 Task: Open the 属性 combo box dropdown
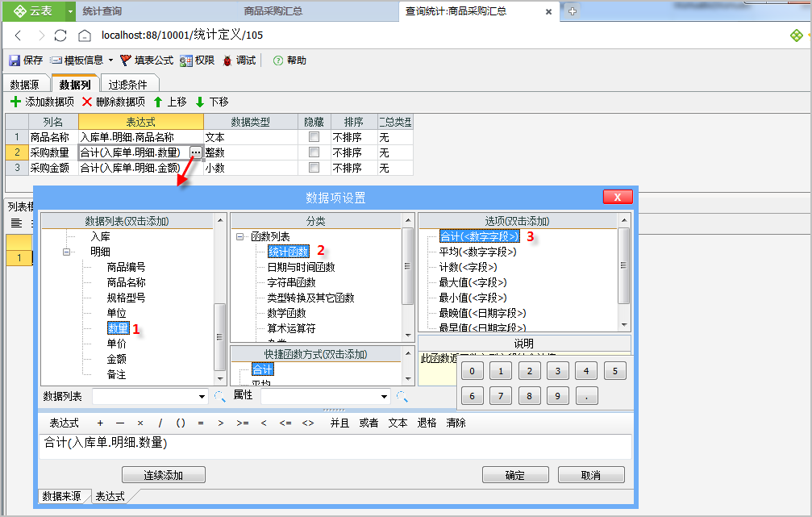point(384,397)
